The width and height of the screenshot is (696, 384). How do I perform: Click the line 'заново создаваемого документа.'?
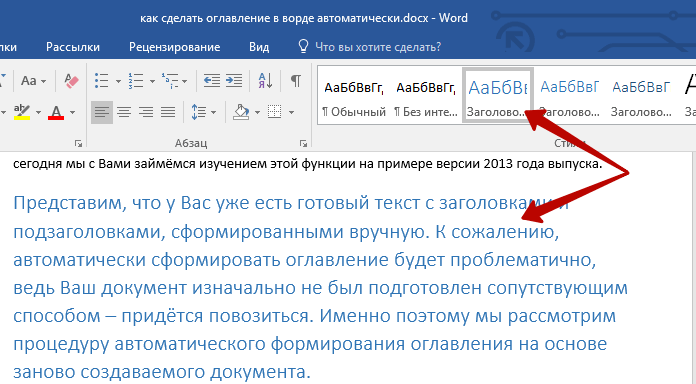click(162, 372)
